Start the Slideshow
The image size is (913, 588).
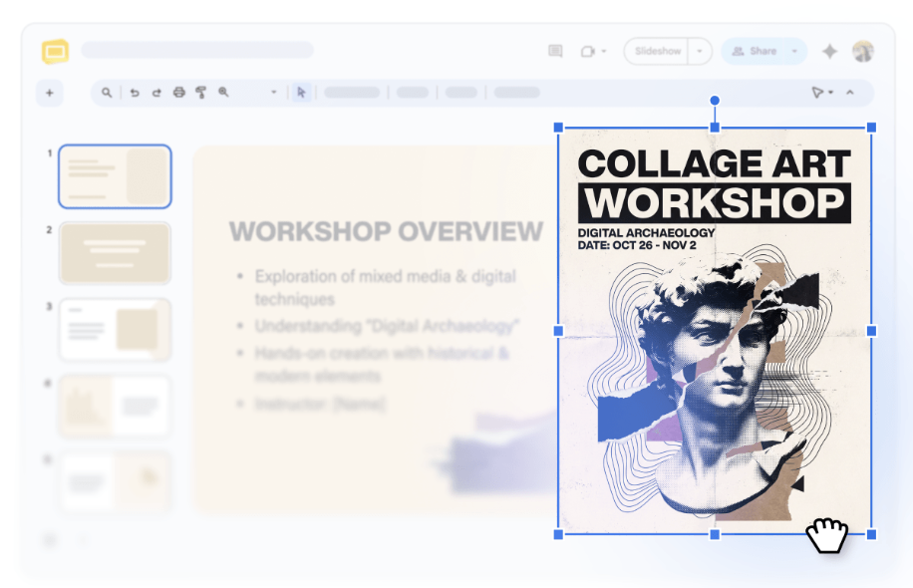(657, 51)
